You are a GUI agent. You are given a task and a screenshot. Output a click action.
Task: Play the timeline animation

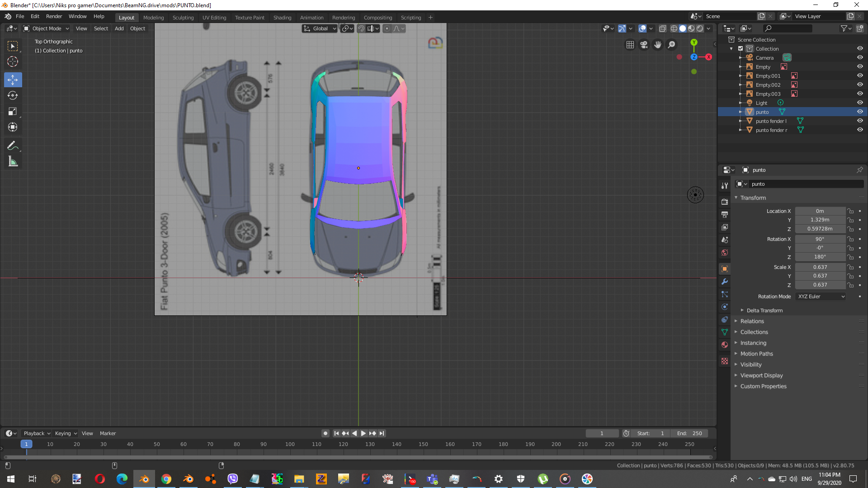tap(363, 433)
